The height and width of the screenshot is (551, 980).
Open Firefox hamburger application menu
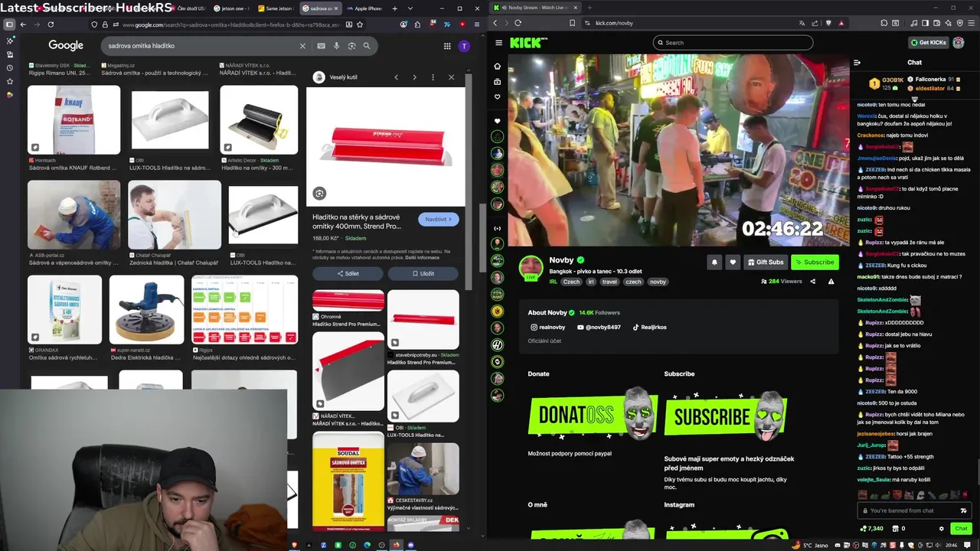coord(476,24)
